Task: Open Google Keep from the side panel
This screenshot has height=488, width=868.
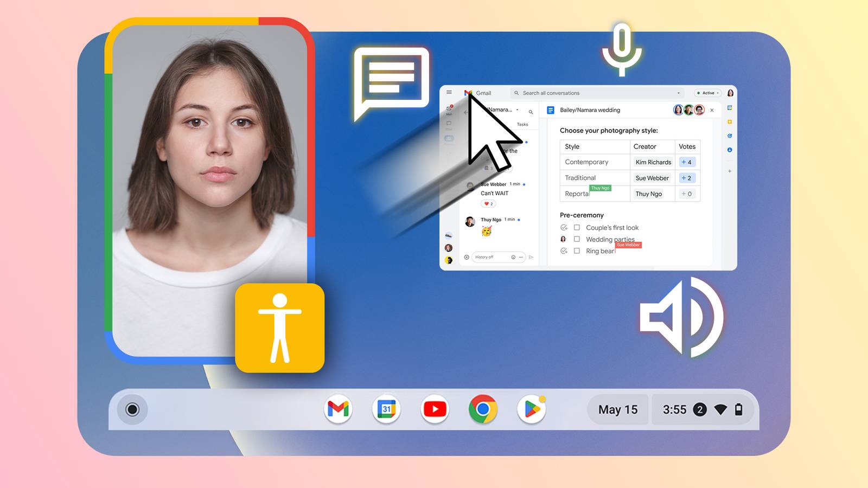Action: click(729, 121)
